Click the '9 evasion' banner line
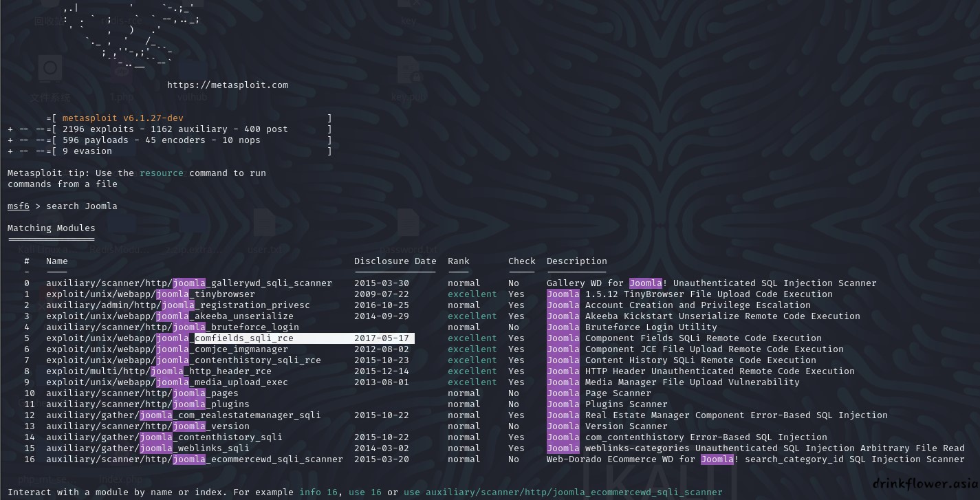Screen dimensions: 980x500 [x=87, y=151]
